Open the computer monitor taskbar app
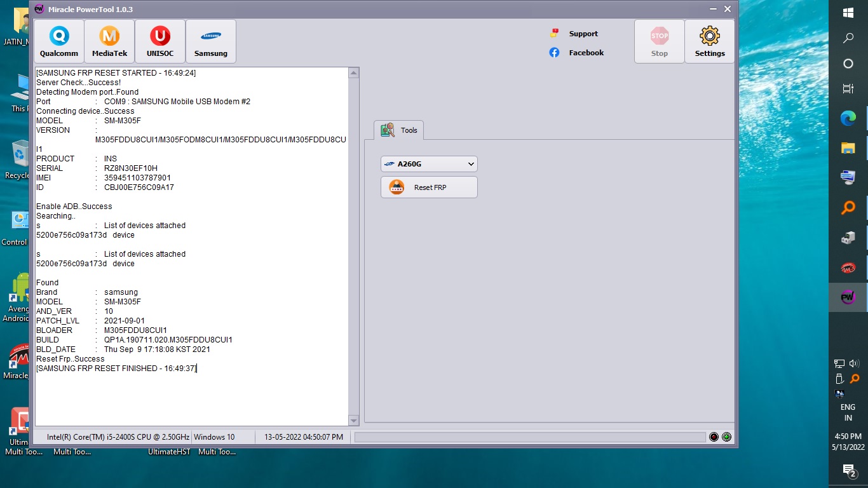This screenshot has width=868, height=488. point(848,178)
